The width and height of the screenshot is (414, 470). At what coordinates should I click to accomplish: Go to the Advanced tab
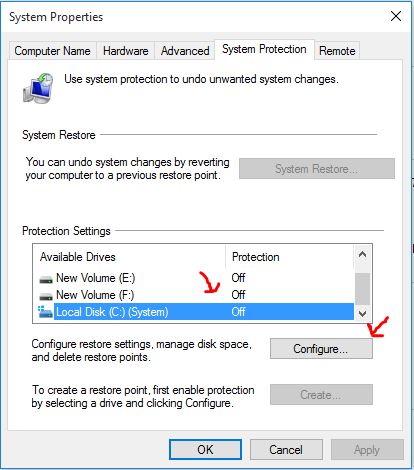[185, 51]
